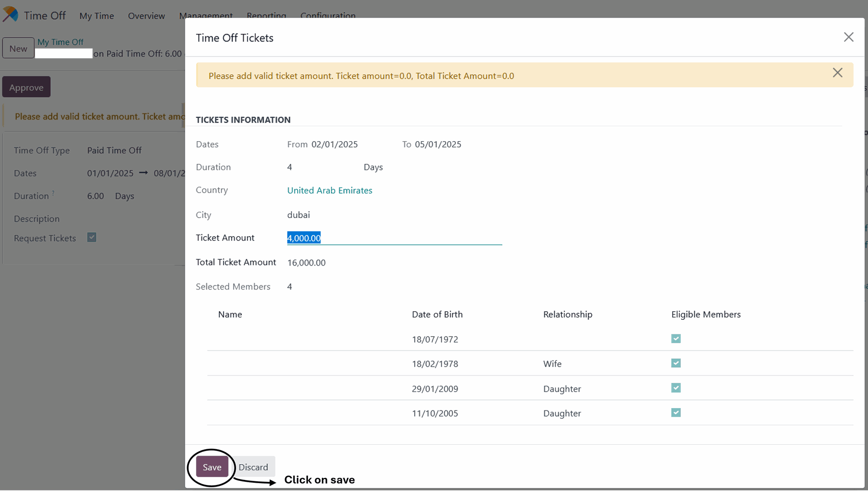Screen dimensions: 868x494
Task: Untick eligible member checkbox for Wife
Action: [676, 363]
